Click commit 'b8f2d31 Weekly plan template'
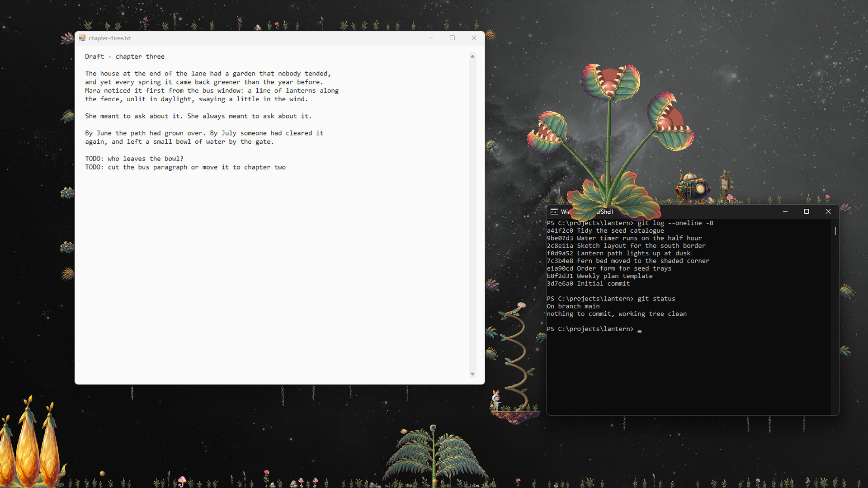This screenshot has height=488, width=868. pos(599,276)
